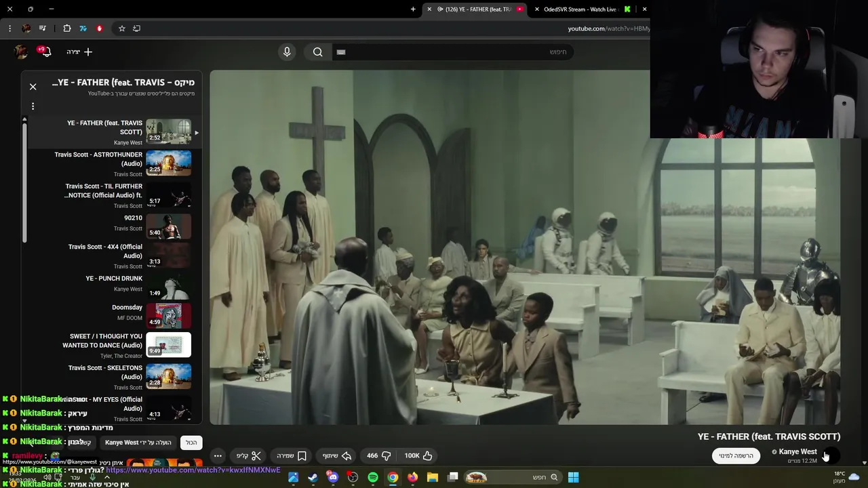Click the playlist scrollbar

pyautogui.click(x=24, y=183)
